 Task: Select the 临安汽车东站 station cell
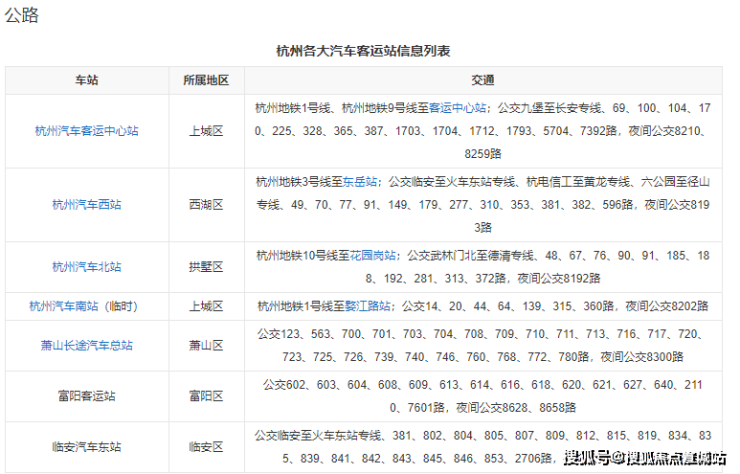coord(86,447)
